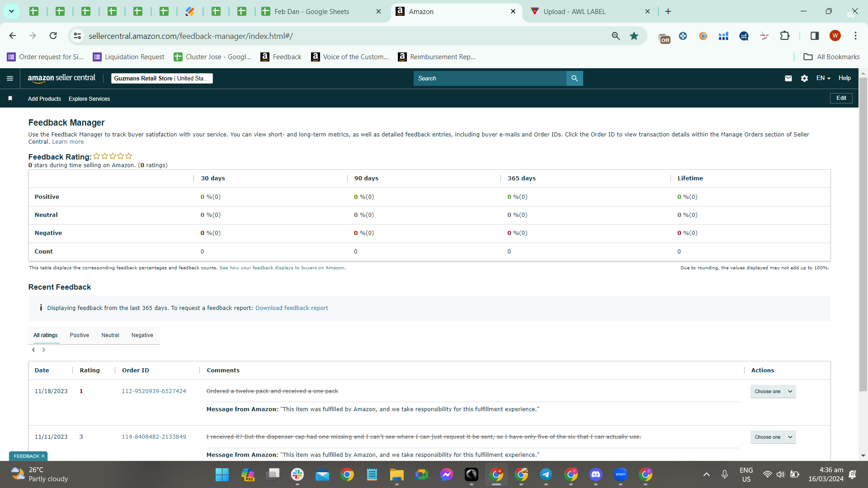Open the Cluster Jose Google Sheets bookmark
Viewport: 868px width, 488px height.
(212, 57)
